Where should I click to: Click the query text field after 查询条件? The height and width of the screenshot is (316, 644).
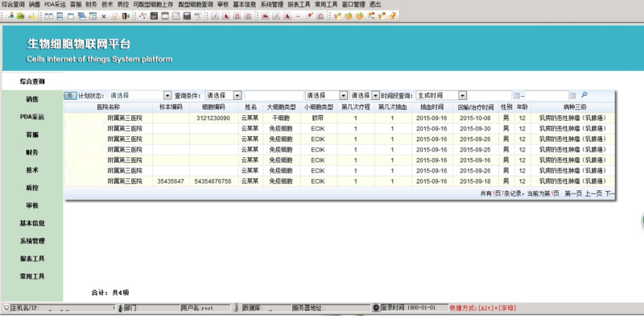[x=274, y=95]
